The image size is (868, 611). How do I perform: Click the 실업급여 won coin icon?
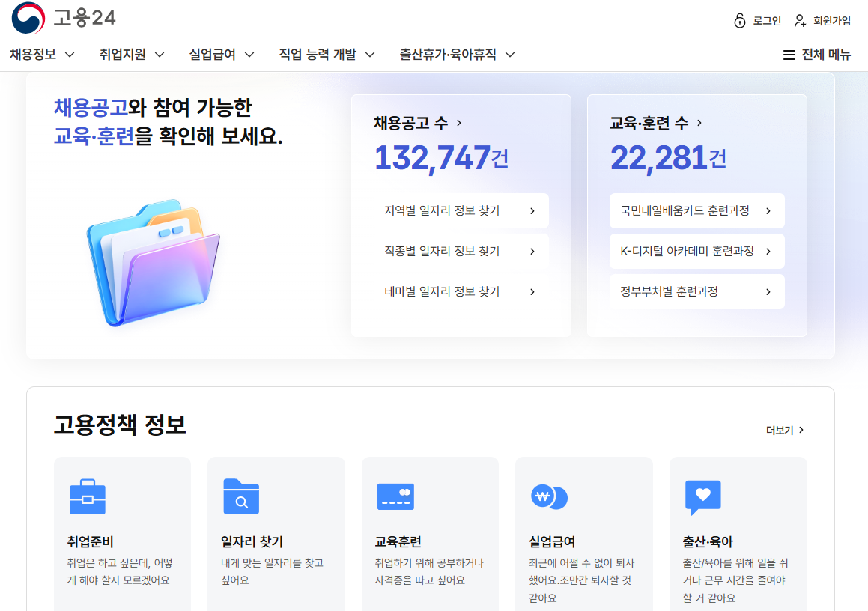coord(550,496)
